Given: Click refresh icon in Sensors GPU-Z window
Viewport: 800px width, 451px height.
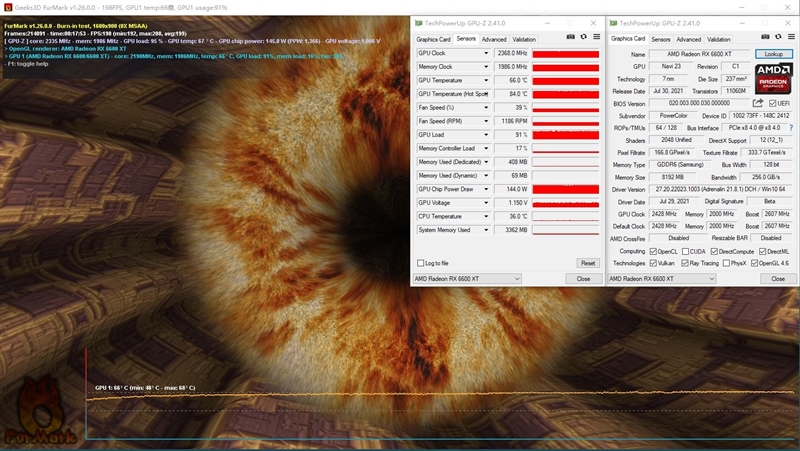Looking at the screenshot, I should click(x=584, y=37).
